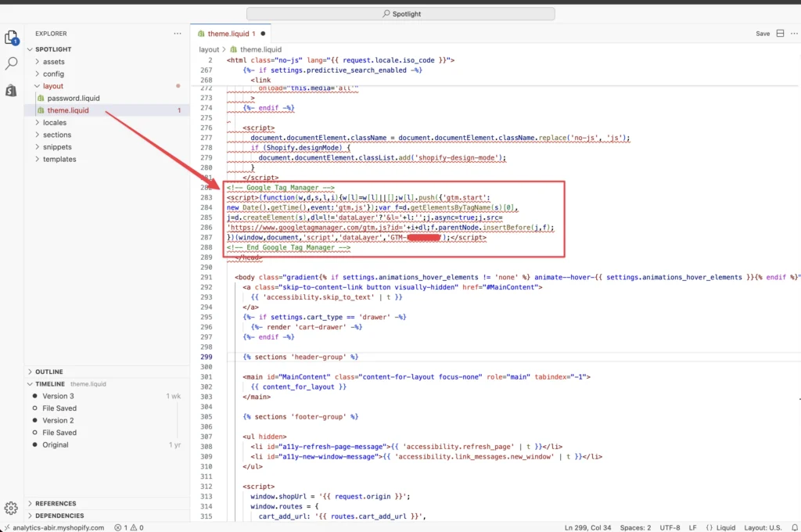The image size is (801, 532).
Task: Open the Settings gear at bottom left
Action: tap(12, 507)
